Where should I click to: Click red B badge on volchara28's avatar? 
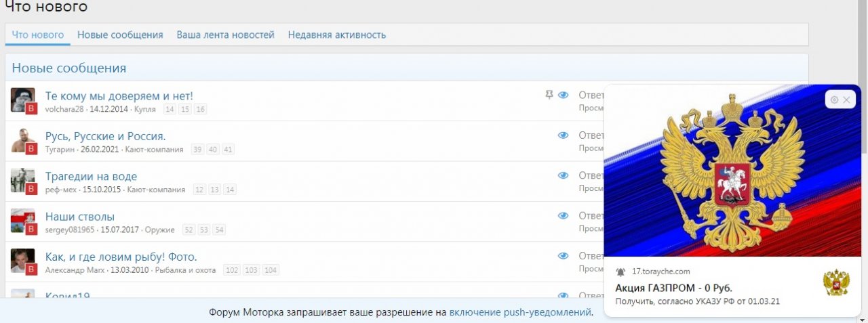pos(31,109)
